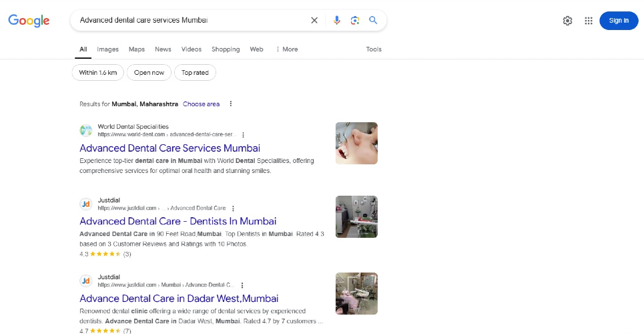Open the World Dental Specialities result thumbnail
The height and width of the screenshot is (334, 644).
[356, 143]
